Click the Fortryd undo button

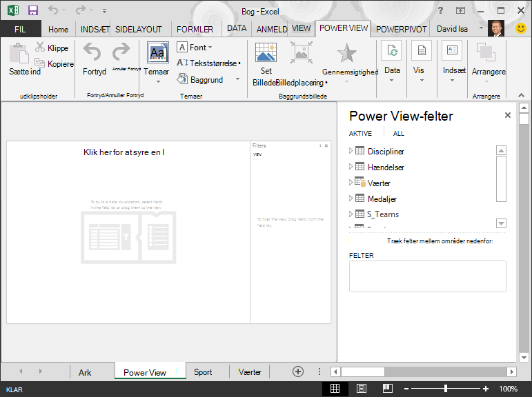coord(95,59)
